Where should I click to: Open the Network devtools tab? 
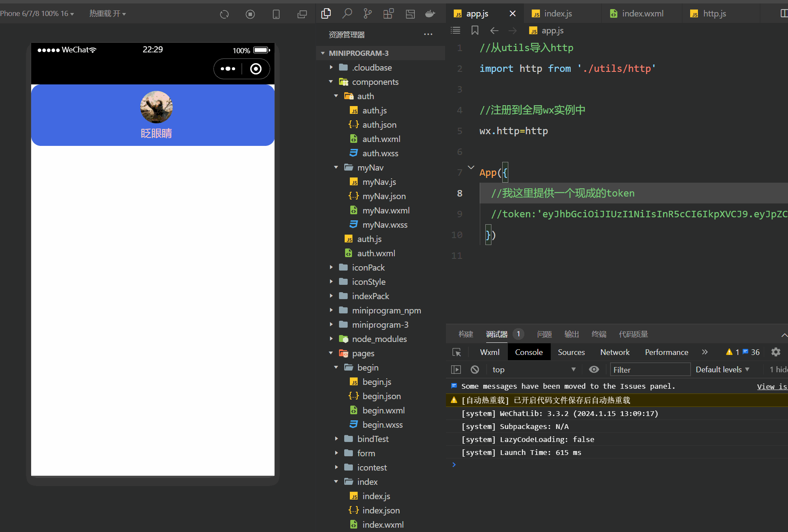point(615,352)
